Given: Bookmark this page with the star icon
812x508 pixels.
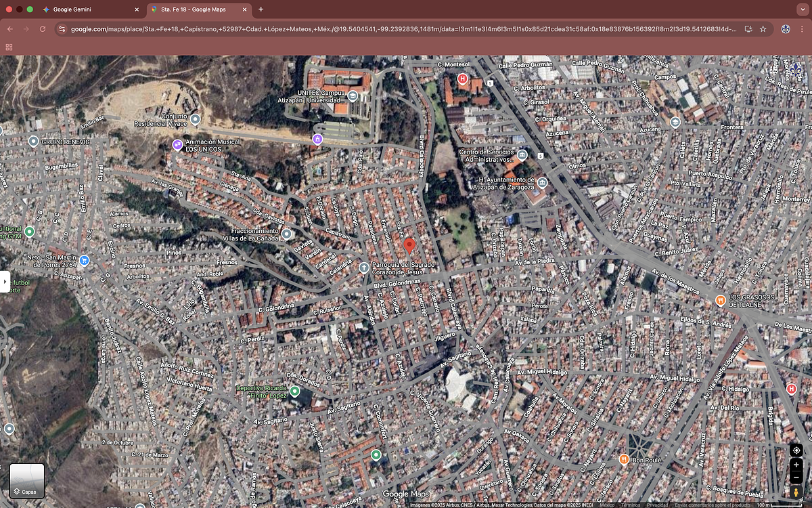Looking at the screenshot, I should (763, 29).
